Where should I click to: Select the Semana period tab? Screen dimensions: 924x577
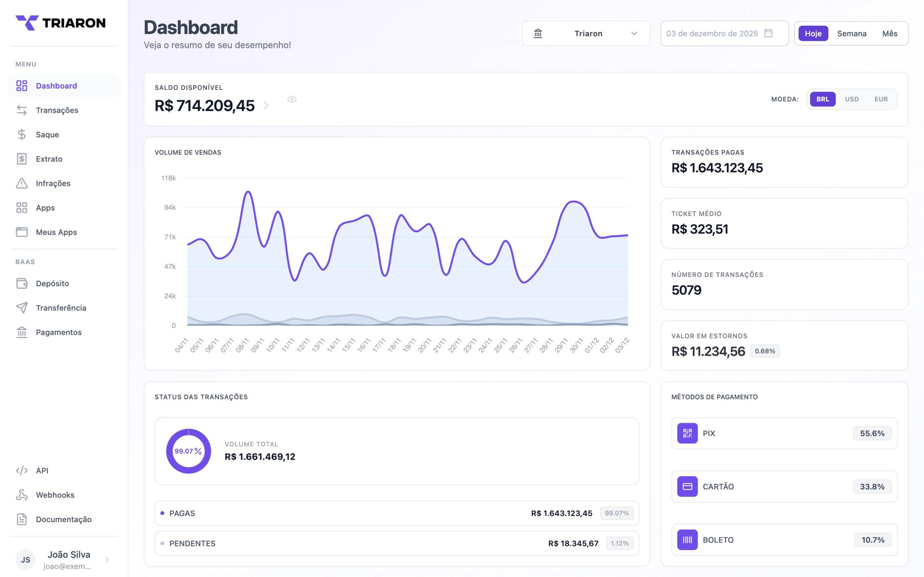[x=851, y=34]
